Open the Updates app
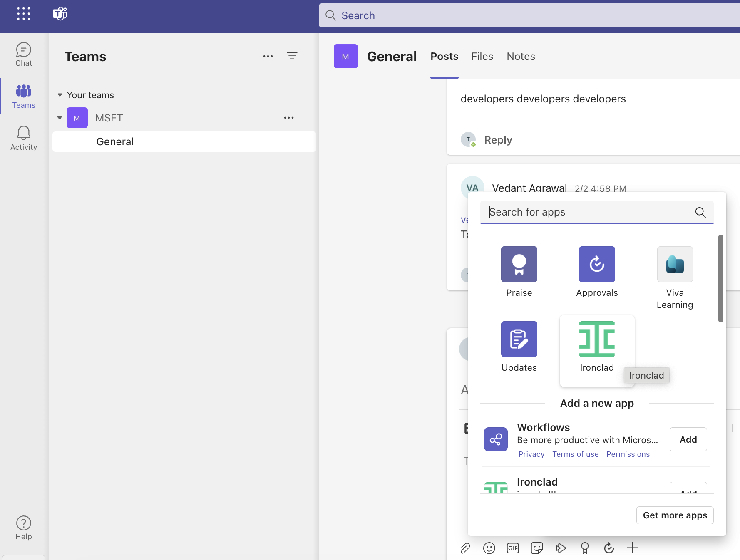 pyautogui.click(x=519, y=339)
